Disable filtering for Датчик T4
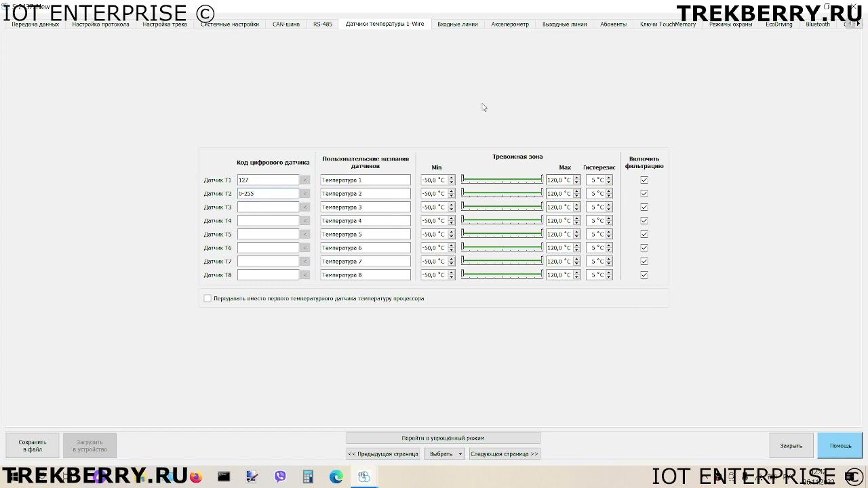The height and width of the screenshot is (488, 868). tap(644, 221)
